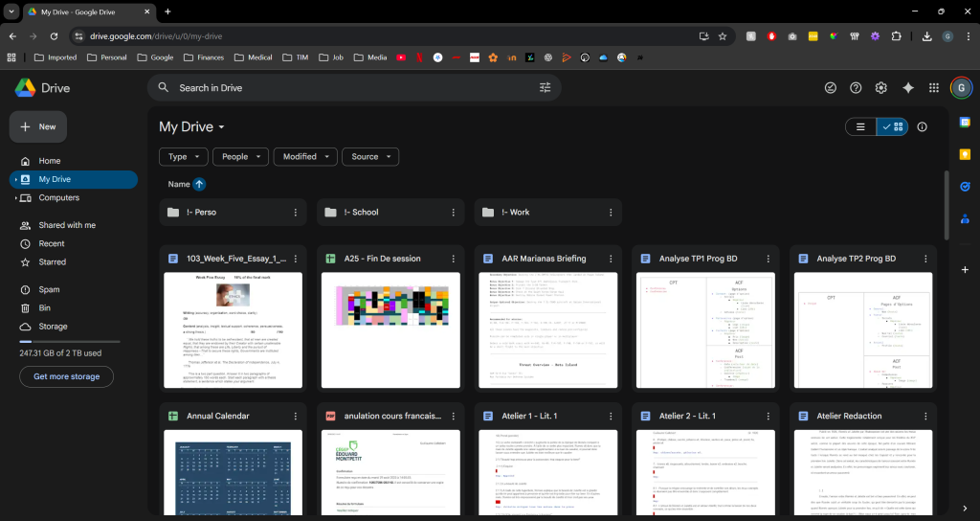Switch to grid layout view

click(892, 126)
